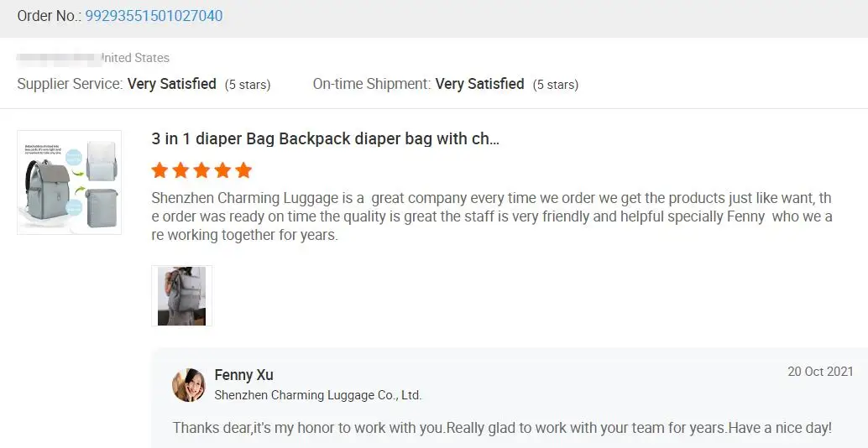This screenshot has height=448, width=868.
Task: Click the second orange rating star
Action: (x=180, y=171)
